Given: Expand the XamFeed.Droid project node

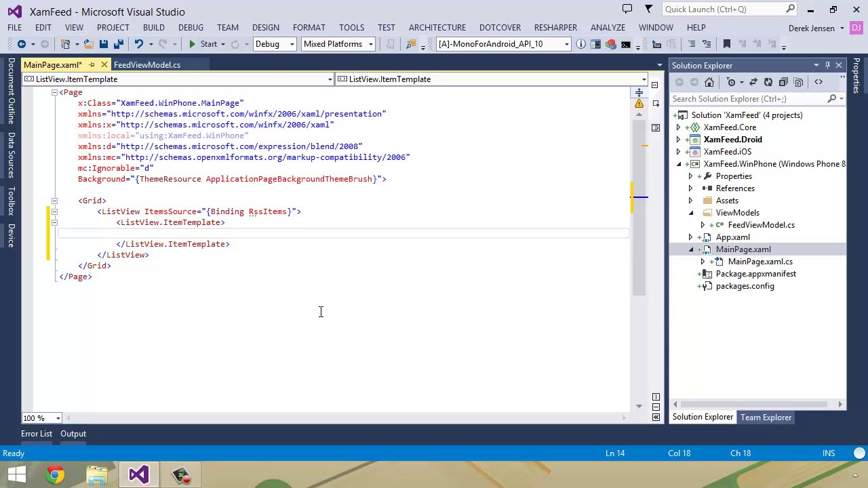Looking at the screenshot, I should pos(678,140).
